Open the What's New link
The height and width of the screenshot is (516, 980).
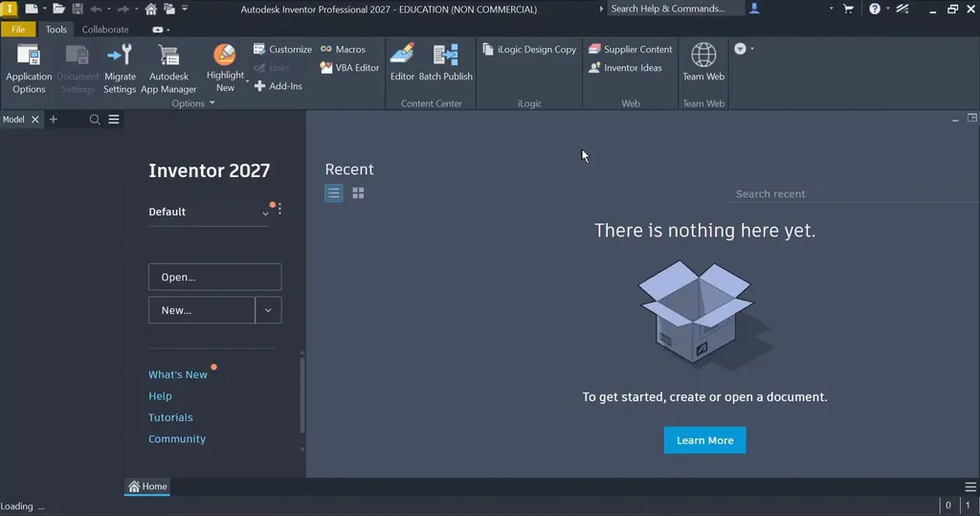tap(177, 374)
